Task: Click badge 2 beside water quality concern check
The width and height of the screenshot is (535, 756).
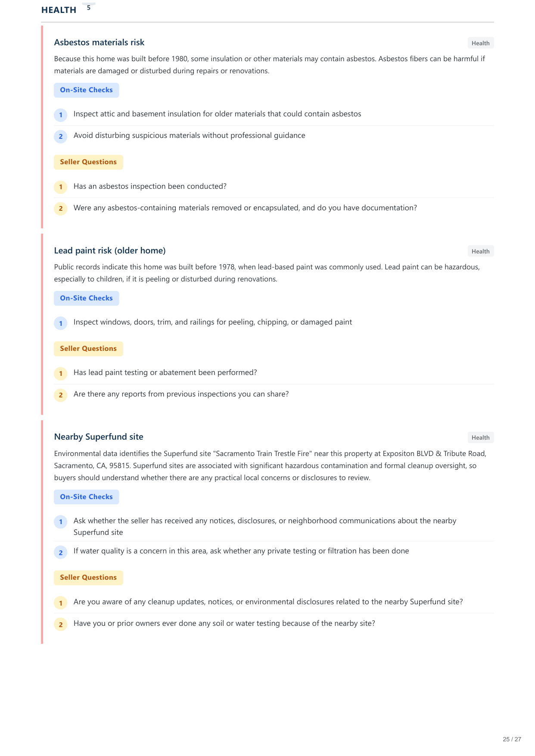Action: point(61,553)
